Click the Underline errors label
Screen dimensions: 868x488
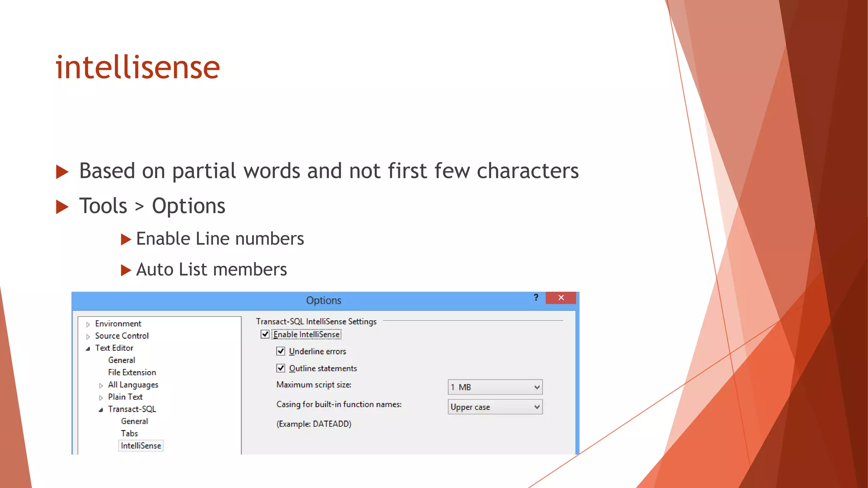click(317, 351)
